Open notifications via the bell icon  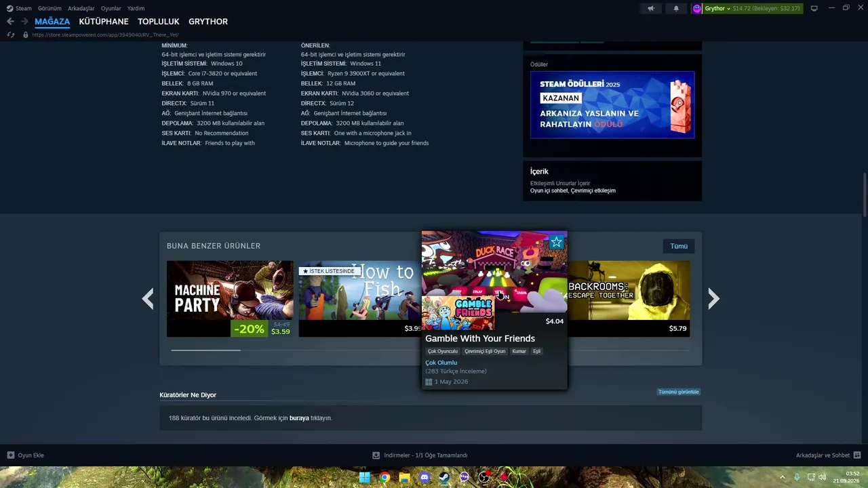click(x=676, y=8)
